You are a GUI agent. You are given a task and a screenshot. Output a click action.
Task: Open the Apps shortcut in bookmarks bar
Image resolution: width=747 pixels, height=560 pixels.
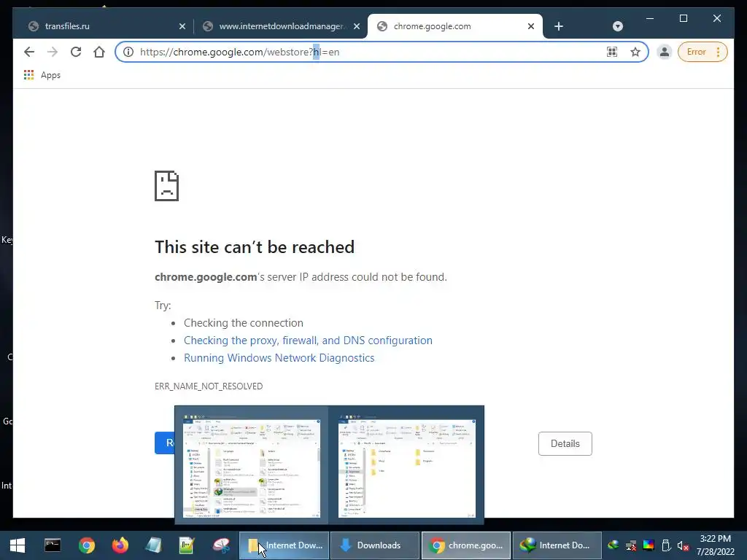coord(42,75)
